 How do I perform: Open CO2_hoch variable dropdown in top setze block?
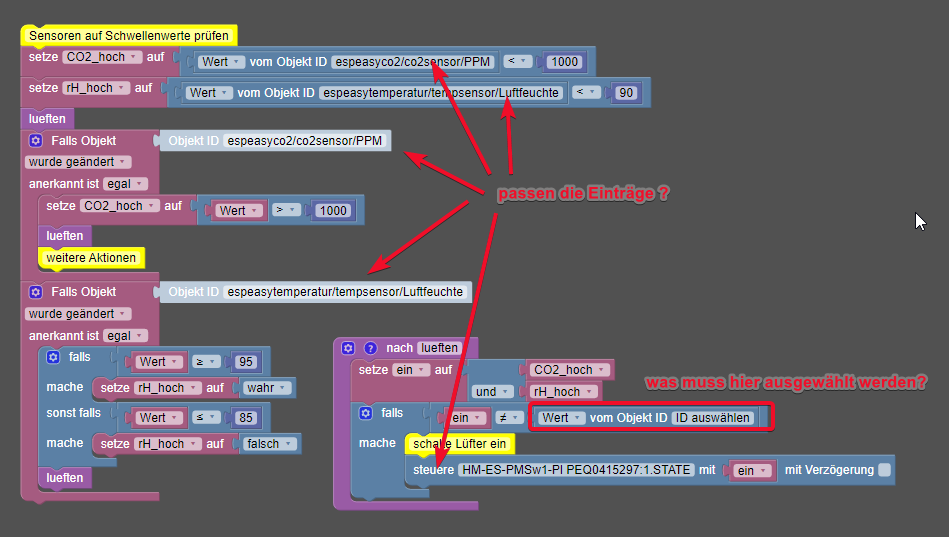[x=102, y=57]
